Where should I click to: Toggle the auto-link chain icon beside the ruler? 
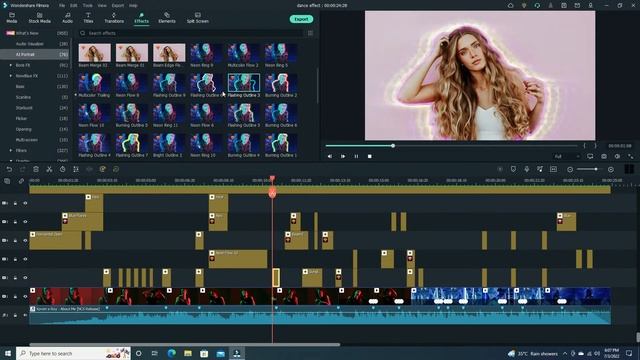click(x=21, y=181)
